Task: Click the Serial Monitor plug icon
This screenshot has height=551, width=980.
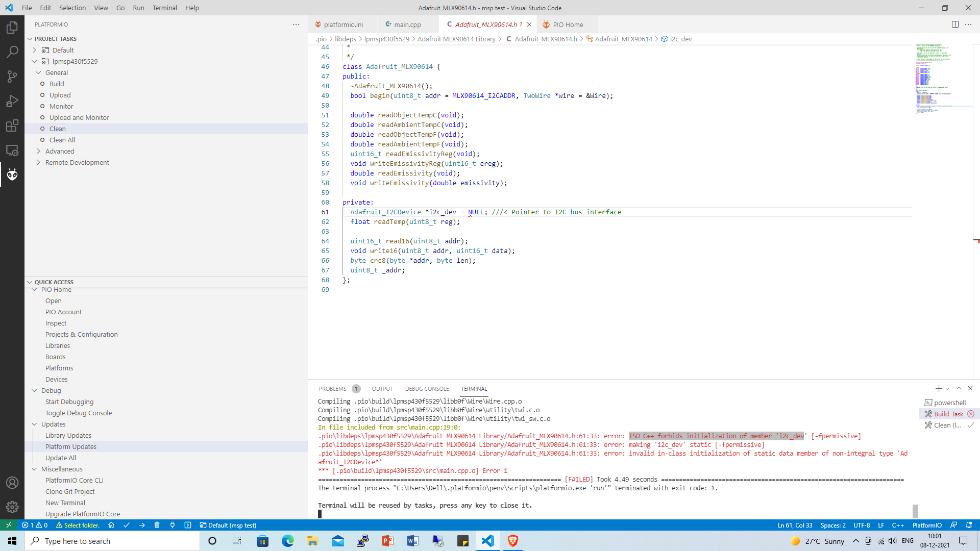Action: (173, 525)
